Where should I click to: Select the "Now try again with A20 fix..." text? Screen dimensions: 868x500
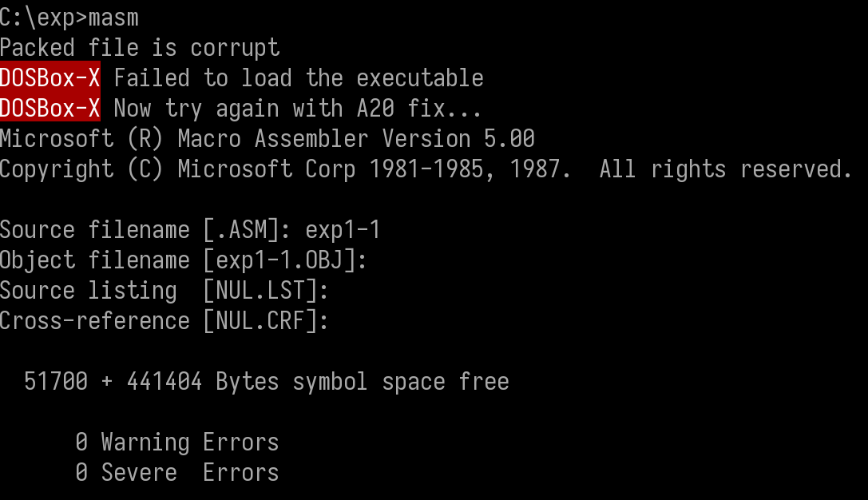point(298,108)
